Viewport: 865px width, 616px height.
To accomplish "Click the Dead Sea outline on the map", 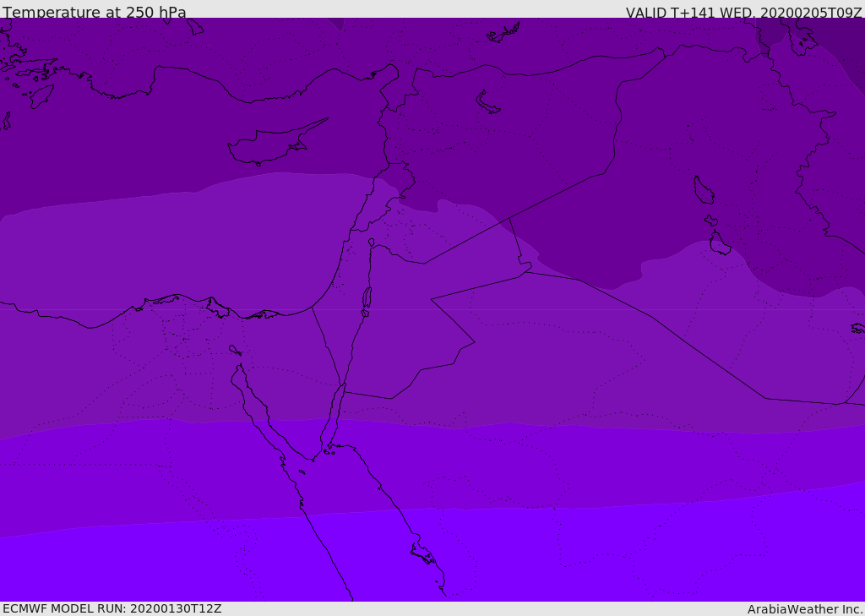I will (x=367, y=298).
